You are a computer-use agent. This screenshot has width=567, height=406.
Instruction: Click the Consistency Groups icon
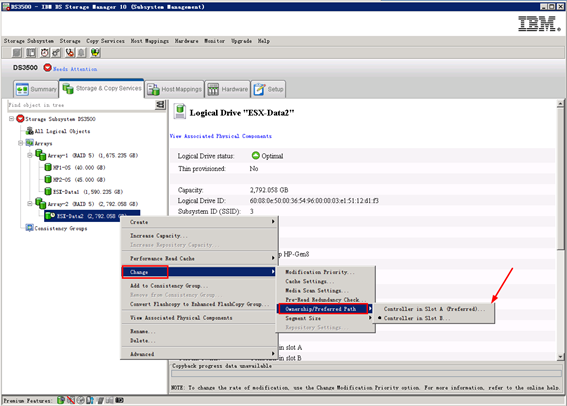(x=29, y=228)
